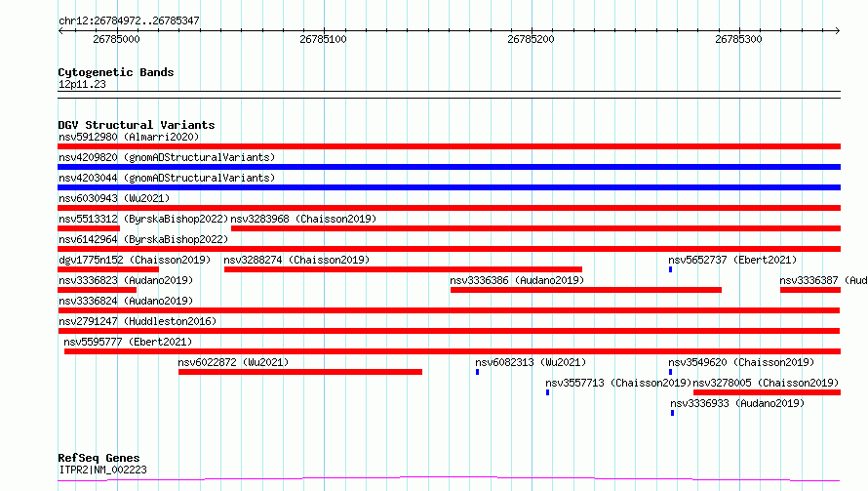Click the red bar under nsv6022872
Viewport: 868px width, 491px height.
click(x=300, y=372)
